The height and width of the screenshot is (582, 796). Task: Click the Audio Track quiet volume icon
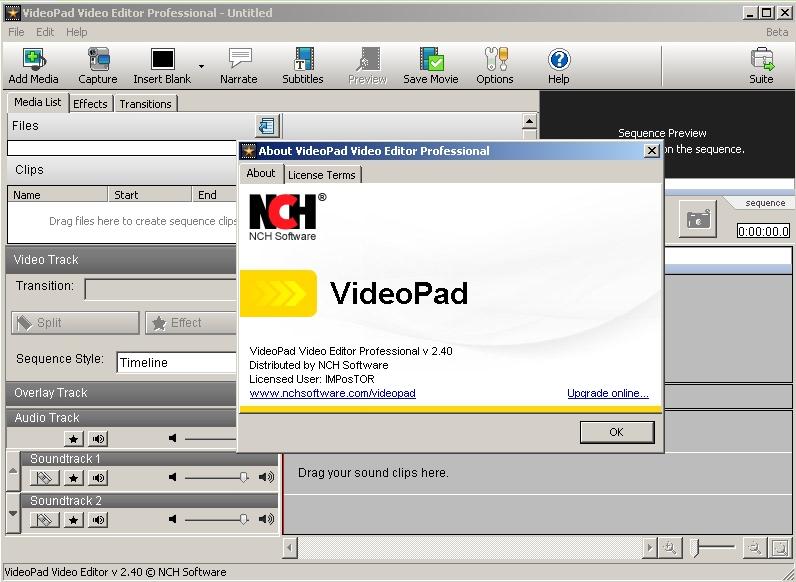173,438
